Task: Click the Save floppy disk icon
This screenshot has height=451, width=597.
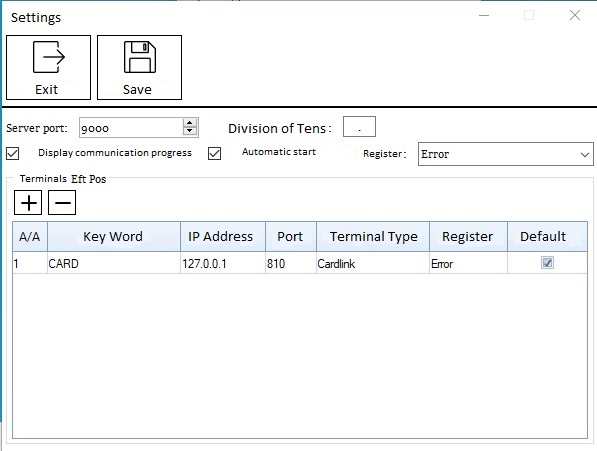Action: (x=139, y=57)
